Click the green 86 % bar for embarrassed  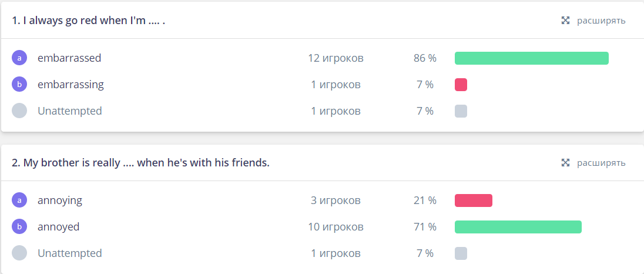pos(531,58)
